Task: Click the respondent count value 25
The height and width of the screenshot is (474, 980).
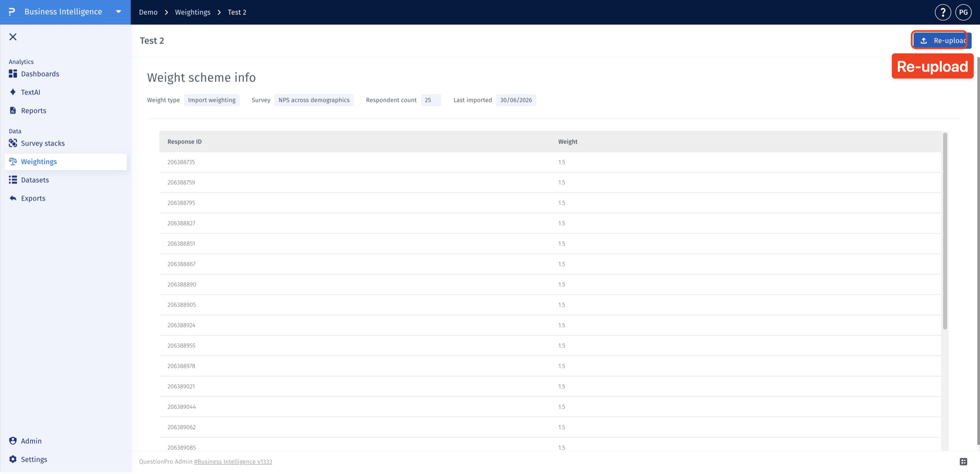Action: click(x=430, y=100)
